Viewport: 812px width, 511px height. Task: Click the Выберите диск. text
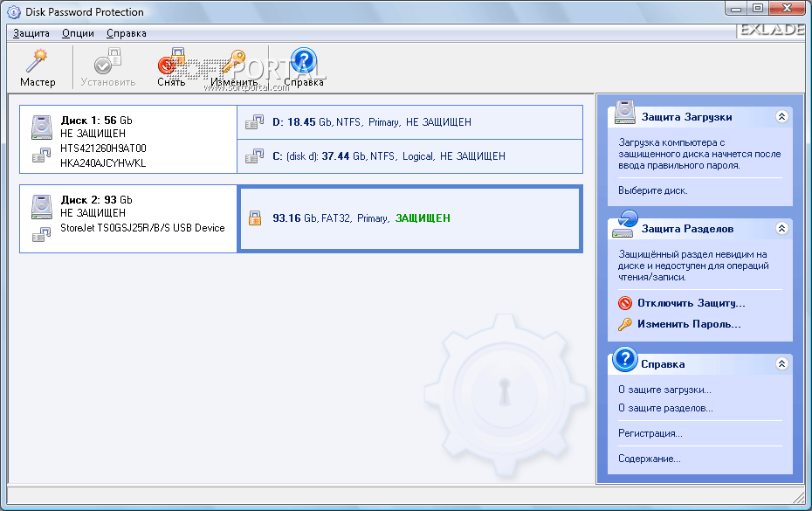pyautogui.click(x=653, y=190)
